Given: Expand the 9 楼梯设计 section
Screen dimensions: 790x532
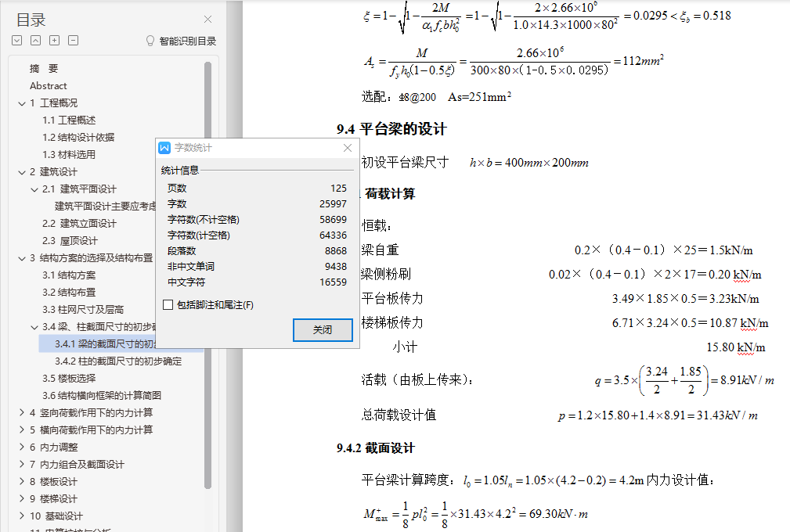Looking at the screenshot, I should coord(22,499).
